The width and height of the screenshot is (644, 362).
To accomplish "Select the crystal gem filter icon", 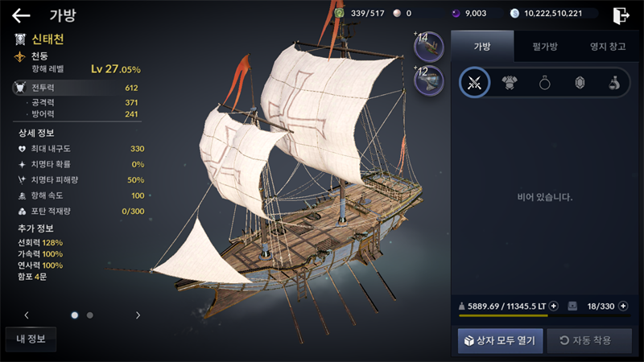I will (x=580, y=83).
